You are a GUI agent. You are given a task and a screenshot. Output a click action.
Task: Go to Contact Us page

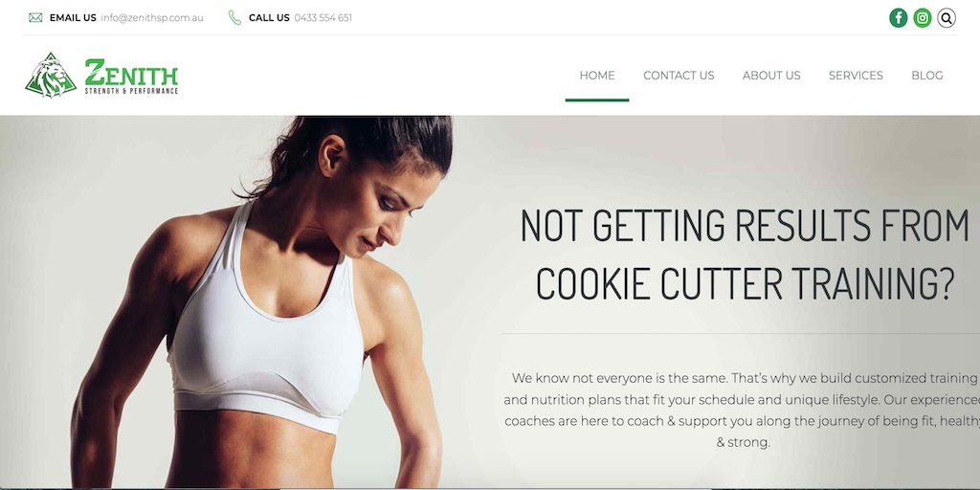[679, 76]
